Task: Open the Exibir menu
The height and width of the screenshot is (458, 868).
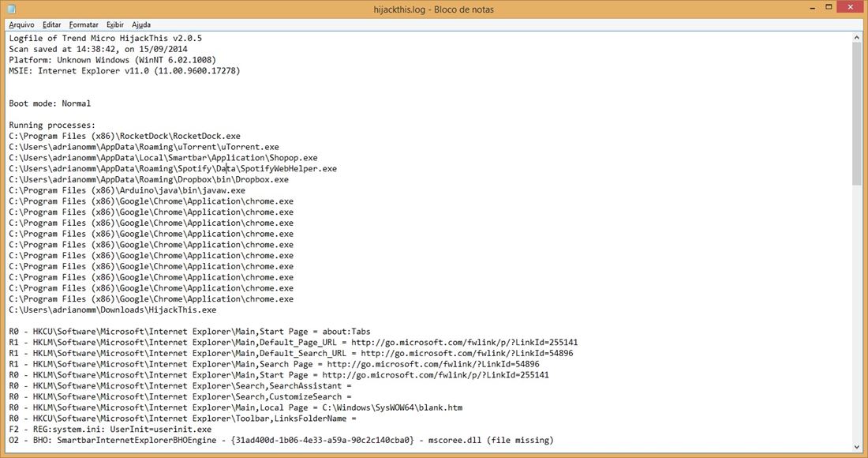Action: pyautogui.click(x=115, y=25)
